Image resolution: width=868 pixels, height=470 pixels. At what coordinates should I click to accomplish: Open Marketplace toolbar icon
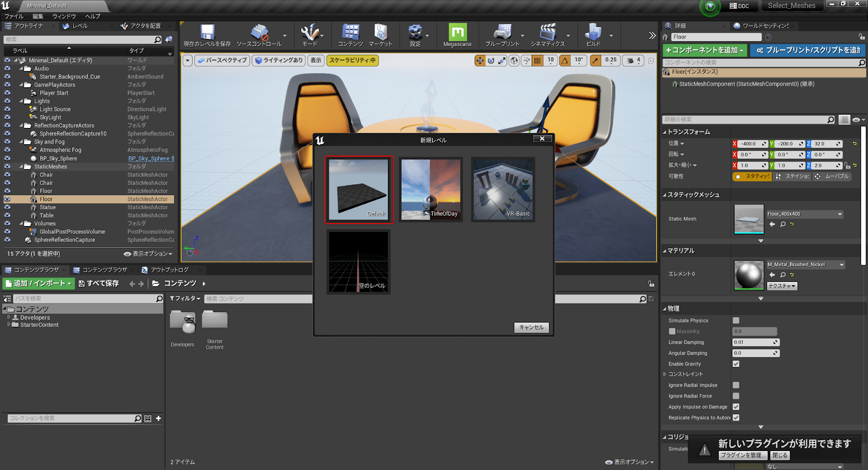[380, 35]
